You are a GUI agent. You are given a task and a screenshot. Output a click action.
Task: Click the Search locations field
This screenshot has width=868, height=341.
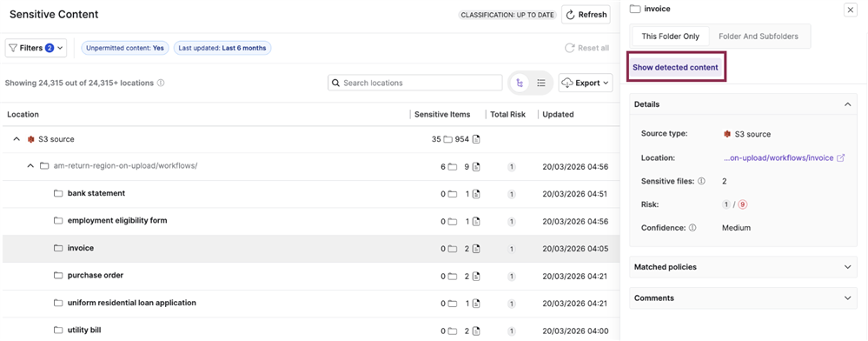pos(415,83)
